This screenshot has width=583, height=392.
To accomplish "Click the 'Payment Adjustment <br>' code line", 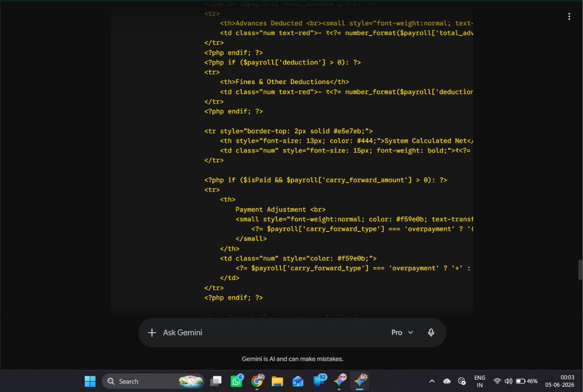I will point(280,209).
